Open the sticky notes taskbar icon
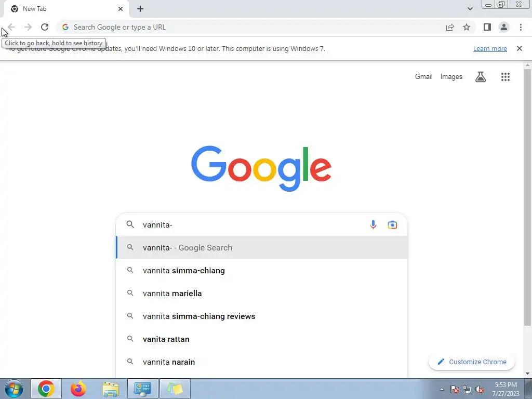The width and height of the screenshot is (532, 399). (x=175, y=389)
